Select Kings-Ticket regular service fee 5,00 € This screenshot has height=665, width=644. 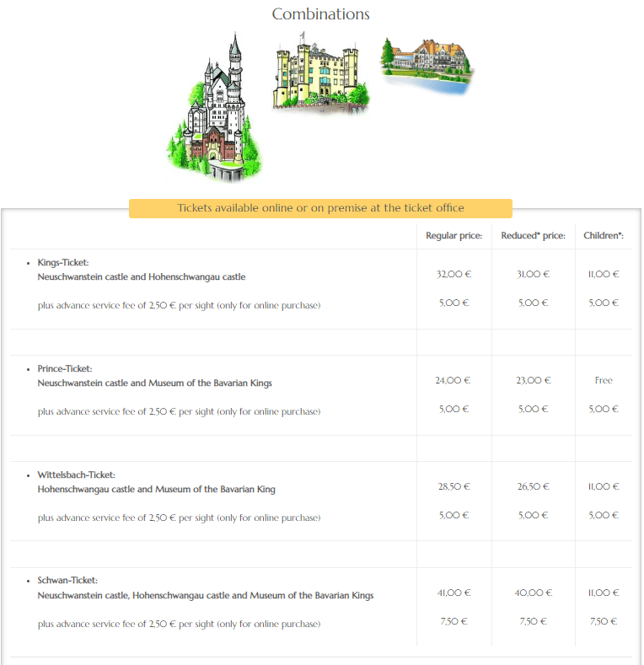pos(454,303)
